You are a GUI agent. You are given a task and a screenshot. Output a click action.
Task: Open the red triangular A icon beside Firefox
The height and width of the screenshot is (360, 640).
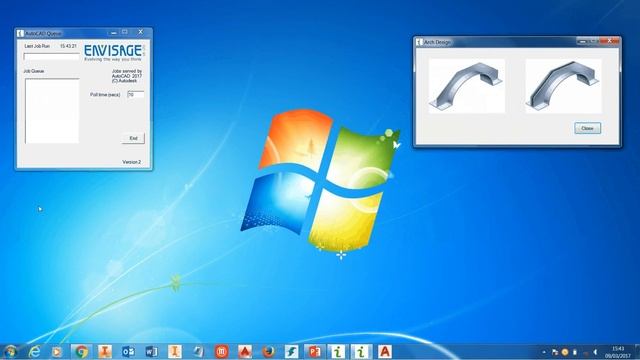click(x=245, y=351)
